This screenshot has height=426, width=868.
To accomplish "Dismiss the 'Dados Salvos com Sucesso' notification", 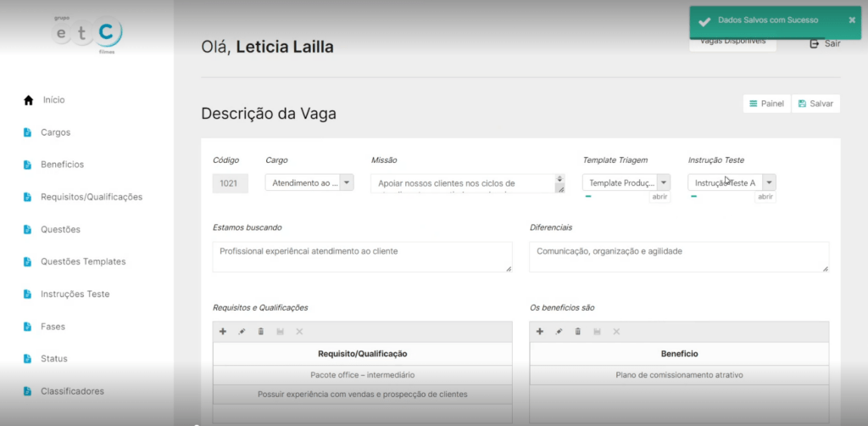I will (x=852, y=20).
